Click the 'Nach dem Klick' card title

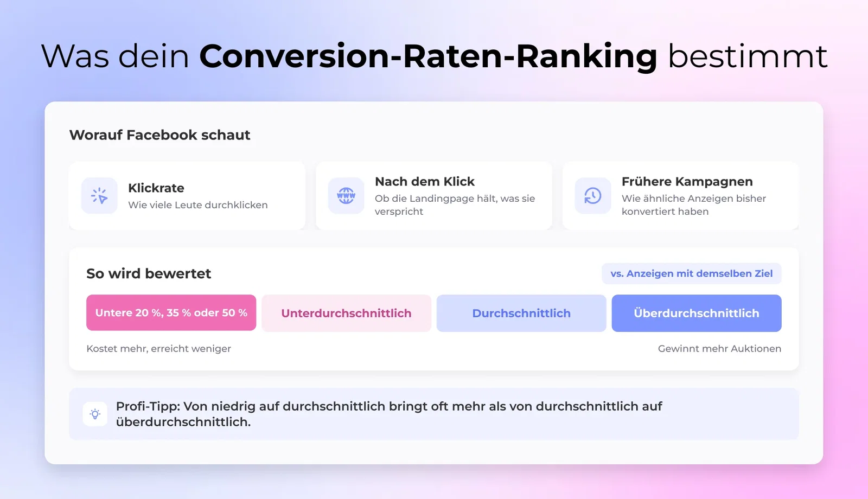425,182
